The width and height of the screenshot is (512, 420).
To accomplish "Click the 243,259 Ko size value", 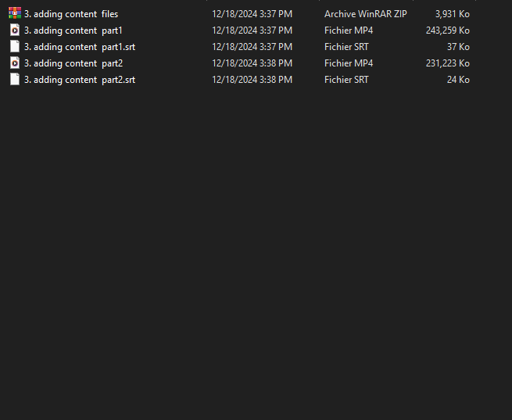I will click(447, 31).
